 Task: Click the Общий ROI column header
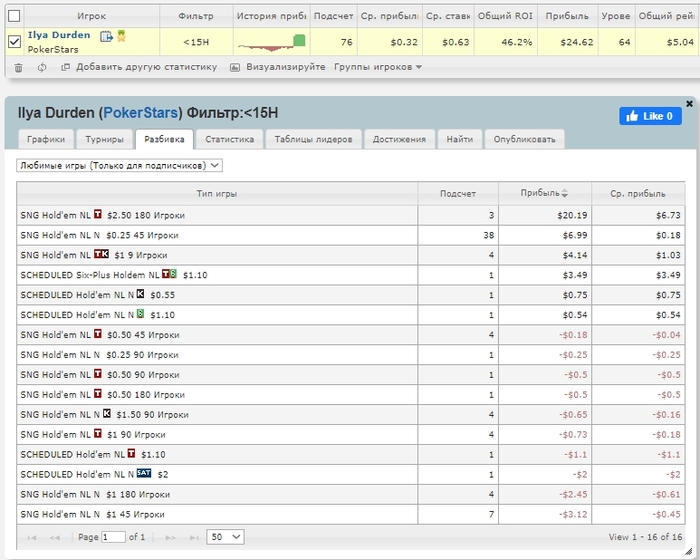coord(505,16)
